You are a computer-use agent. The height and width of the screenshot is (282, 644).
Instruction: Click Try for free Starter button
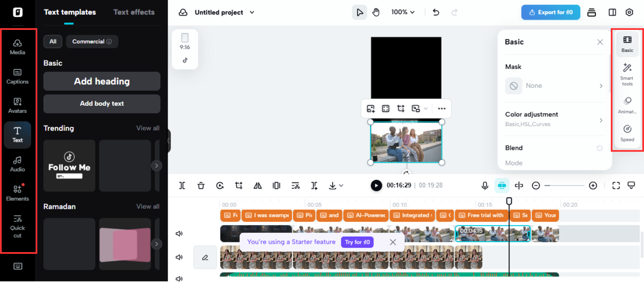(358, 242)
